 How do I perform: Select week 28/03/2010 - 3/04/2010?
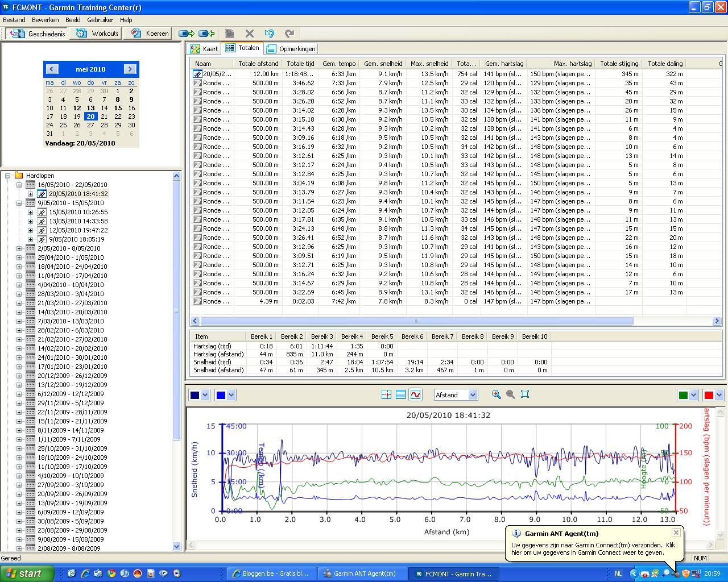pyautogui.click(x=71, y=294)
